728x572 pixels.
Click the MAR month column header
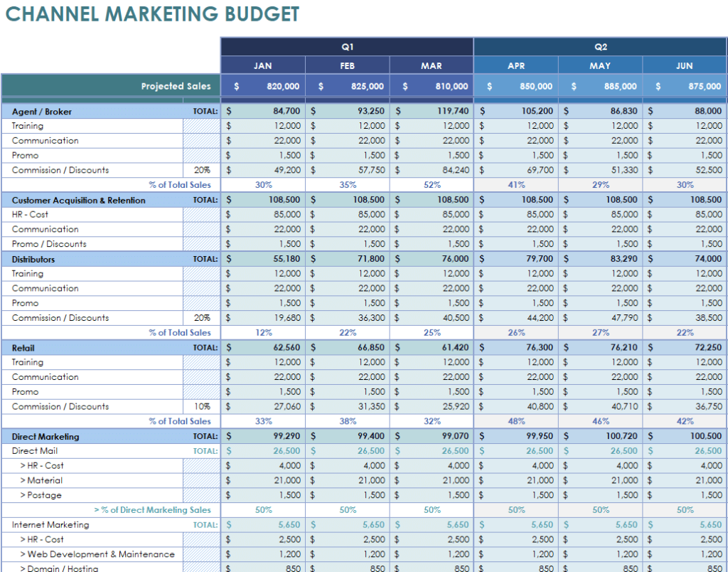432,65
